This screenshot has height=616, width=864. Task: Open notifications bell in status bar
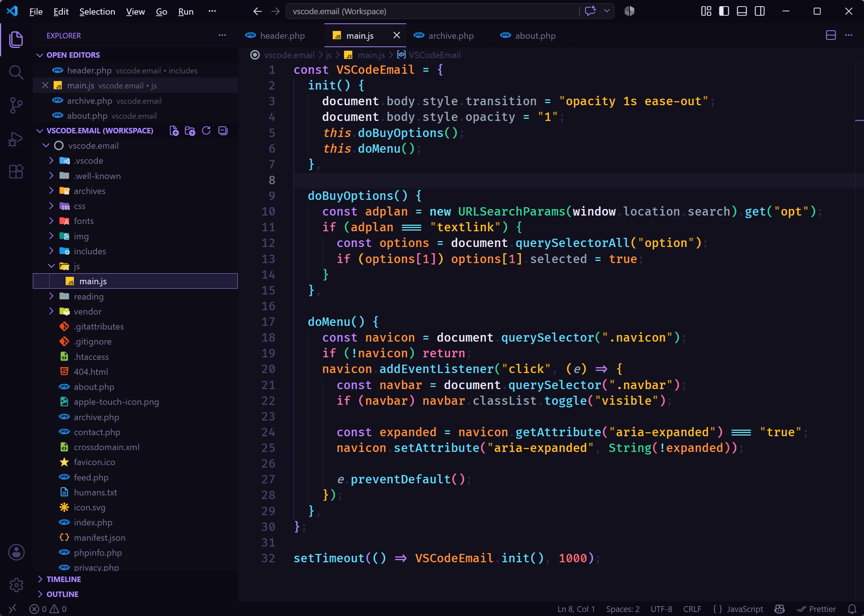point(852,609)
